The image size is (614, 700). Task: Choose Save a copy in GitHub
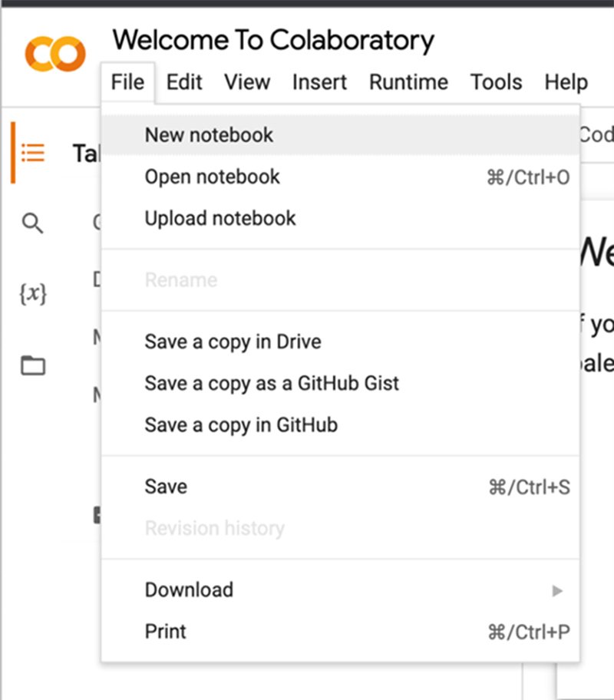[x=241, y=424]
